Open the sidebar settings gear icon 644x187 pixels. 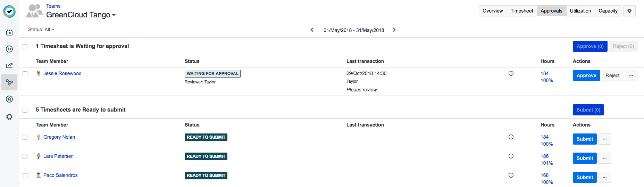9,117
